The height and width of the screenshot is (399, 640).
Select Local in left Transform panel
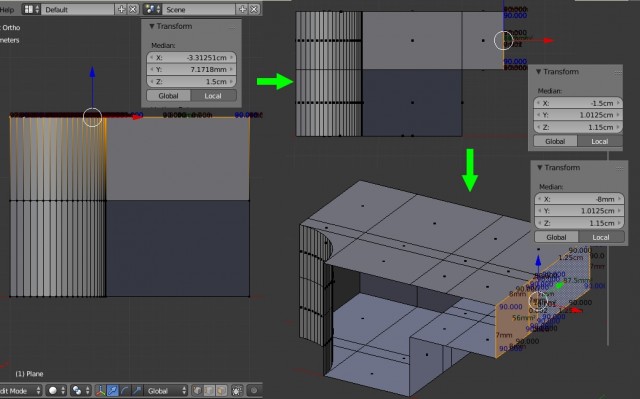point(213,96)
